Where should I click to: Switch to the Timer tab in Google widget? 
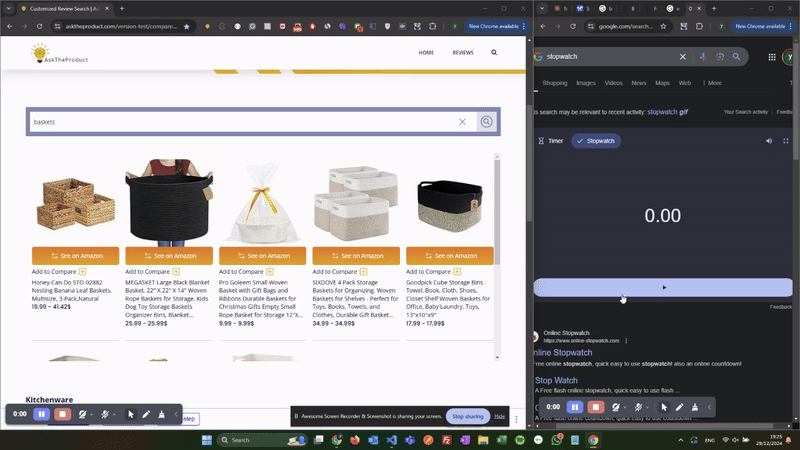(551, 141)
